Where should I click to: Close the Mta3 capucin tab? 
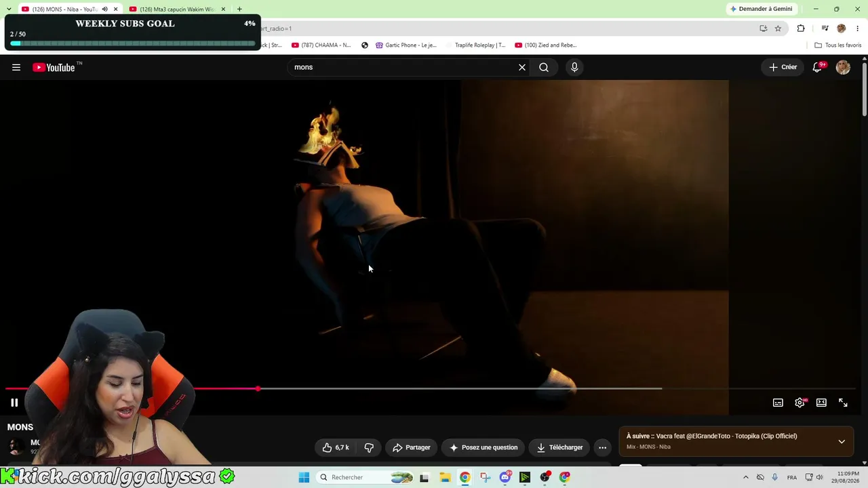pyautogui.click(x=223, y=9)
